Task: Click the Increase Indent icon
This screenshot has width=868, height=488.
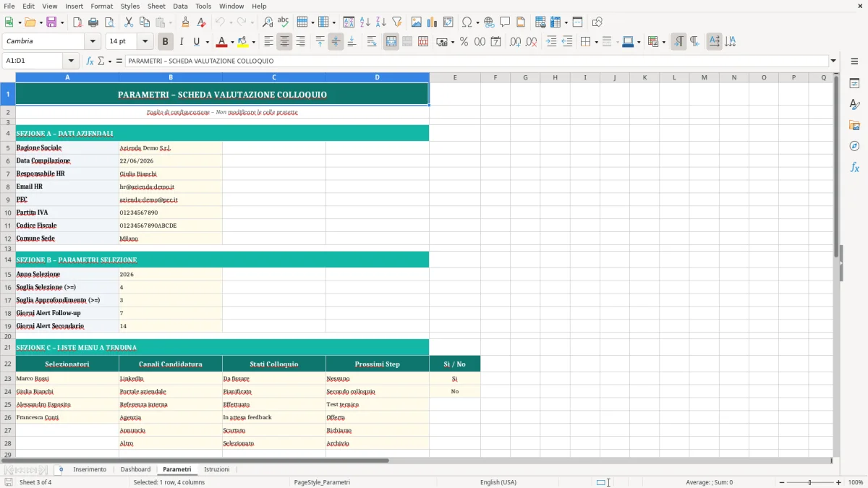Action: [551, 42]
